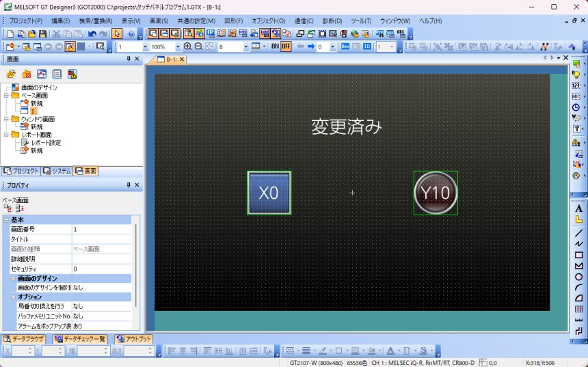Image resolution: width=588 pixels, height=367 pixels.
Task: Collapse the ベース画面 tree folder
Action: (x=6, y=95)
